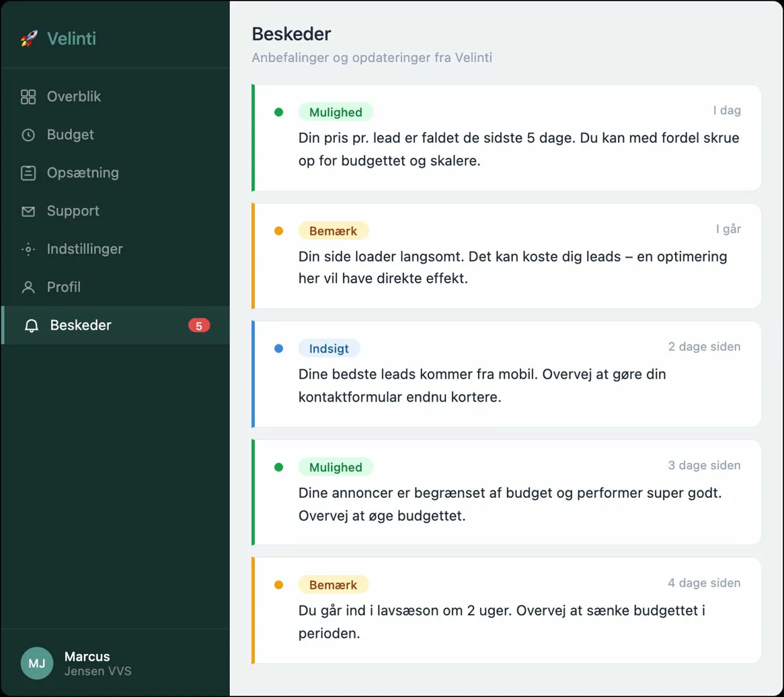
Task: Click the Budget clock icon
Action: point(28,135)
